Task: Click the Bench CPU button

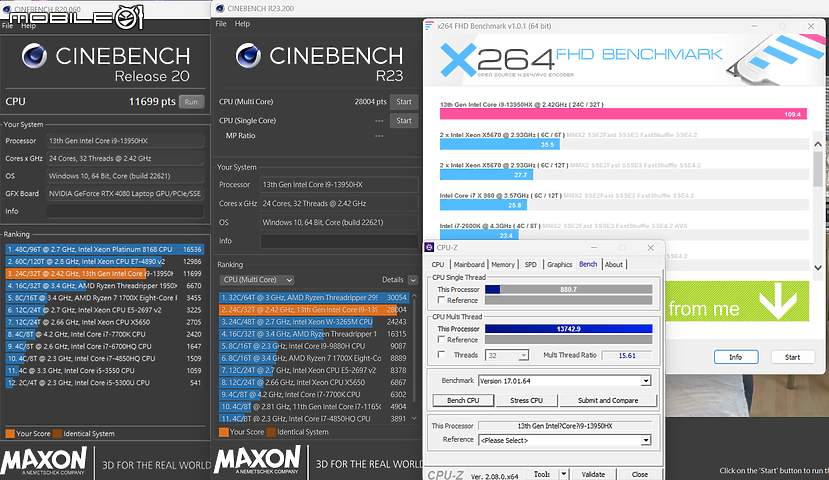Action: (463, 400)
